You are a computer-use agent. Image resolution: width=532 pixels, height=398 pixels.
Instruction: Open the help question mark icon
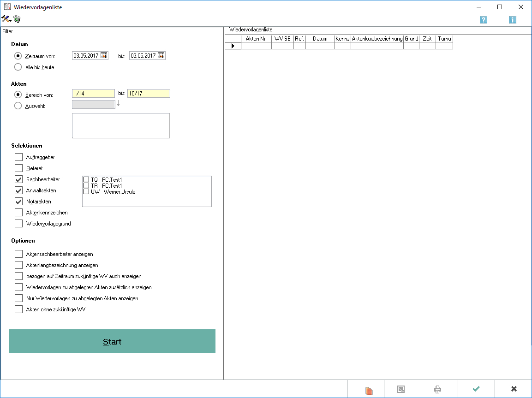coord(483,20)
